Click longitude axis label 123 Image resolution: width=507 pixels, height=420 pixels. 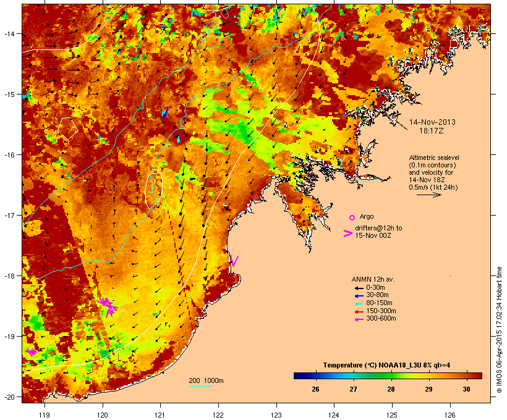pos(276,415)
